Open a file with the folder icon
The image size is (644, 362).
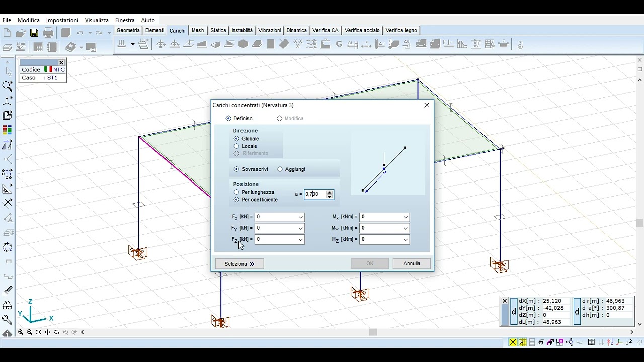point(21,33)
